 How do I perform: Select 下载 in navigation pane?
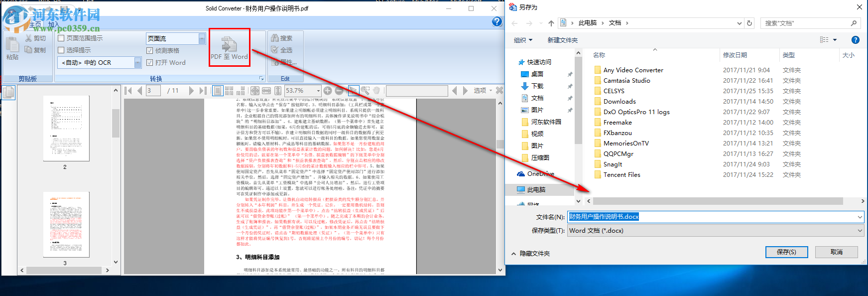(x=537, y=86)
